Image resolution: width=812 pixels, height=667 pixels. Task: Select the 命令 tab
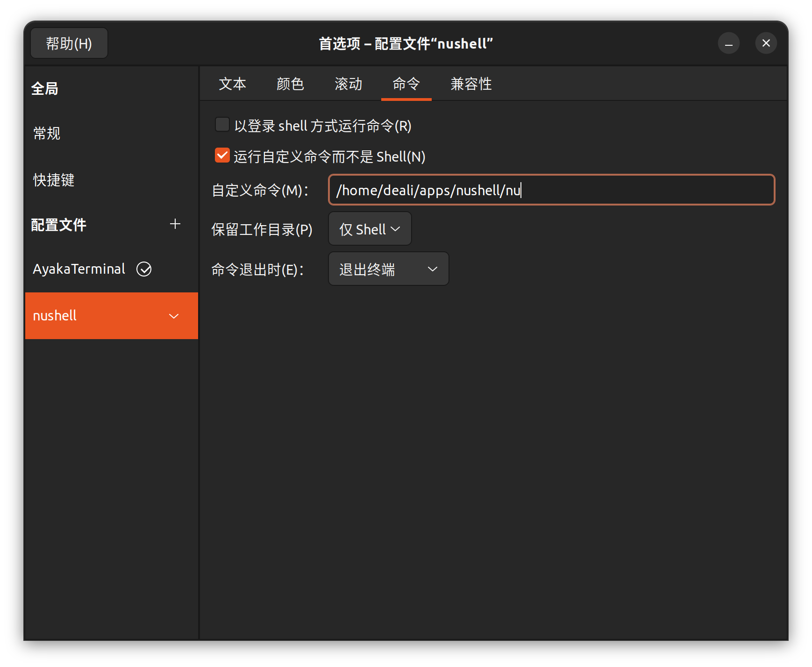pyautogui.click(x=406, y=84)
